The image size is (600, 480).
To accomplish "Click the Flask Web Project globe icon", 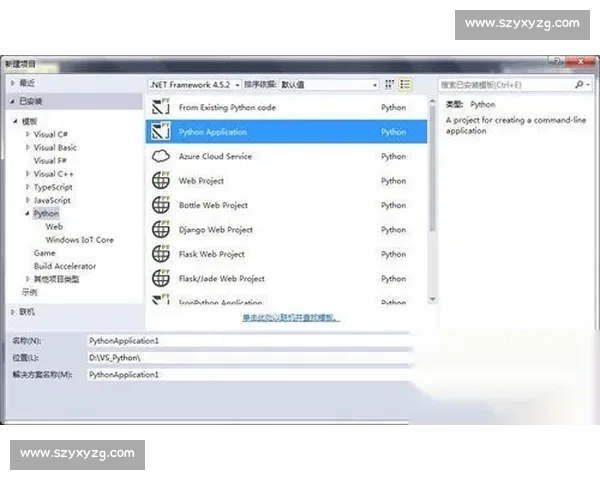I will click(161, 254).
